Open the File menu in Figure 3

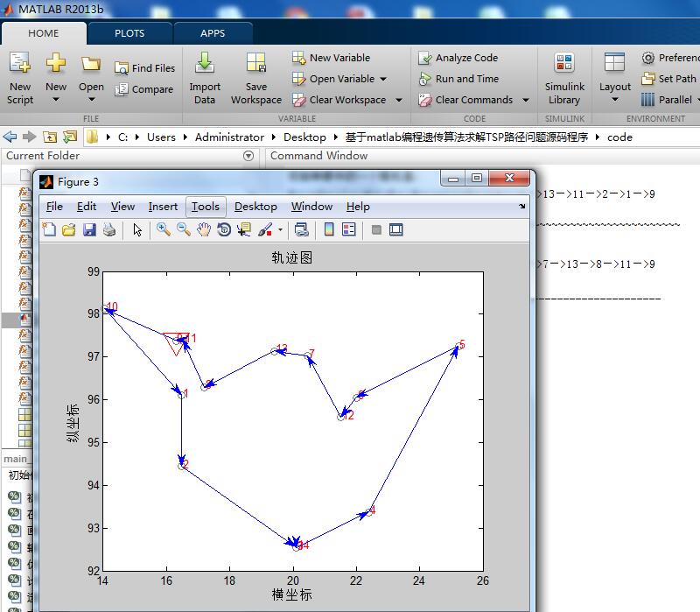(54, 207)
